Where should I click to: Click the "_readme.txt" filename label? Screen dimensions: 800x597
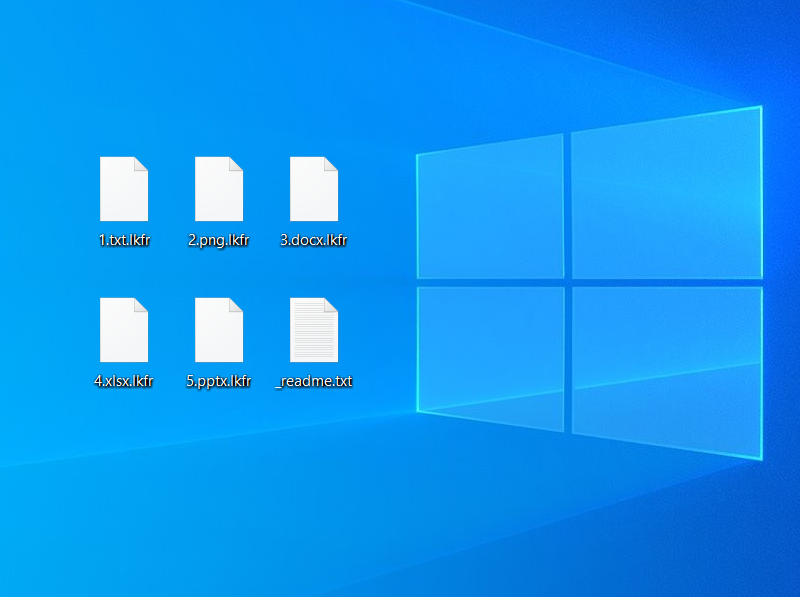(314, 381)
